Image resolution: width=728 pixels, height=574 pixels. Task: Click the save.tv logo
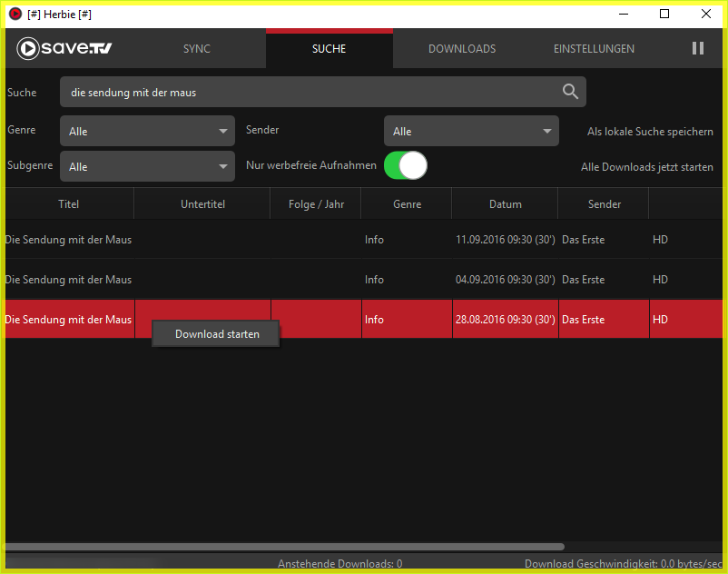pyautogui.click(x=64, y=49)
